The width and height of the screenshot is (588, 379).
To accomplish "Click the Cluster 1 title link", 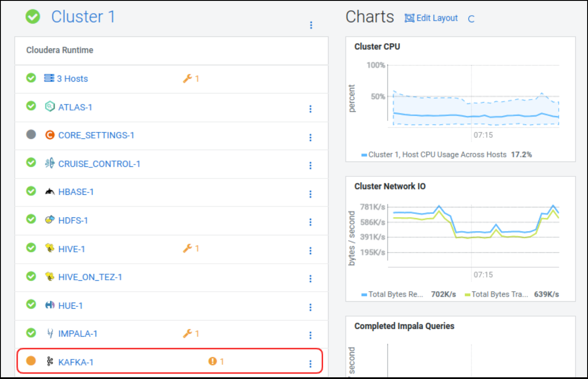I will 83,17.
